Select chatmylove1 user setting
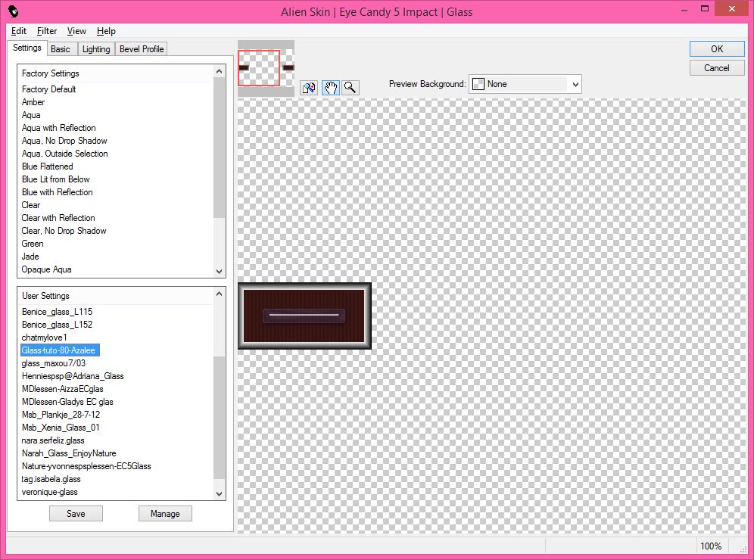The image size is (754, 560). click(x=44, y=338)
